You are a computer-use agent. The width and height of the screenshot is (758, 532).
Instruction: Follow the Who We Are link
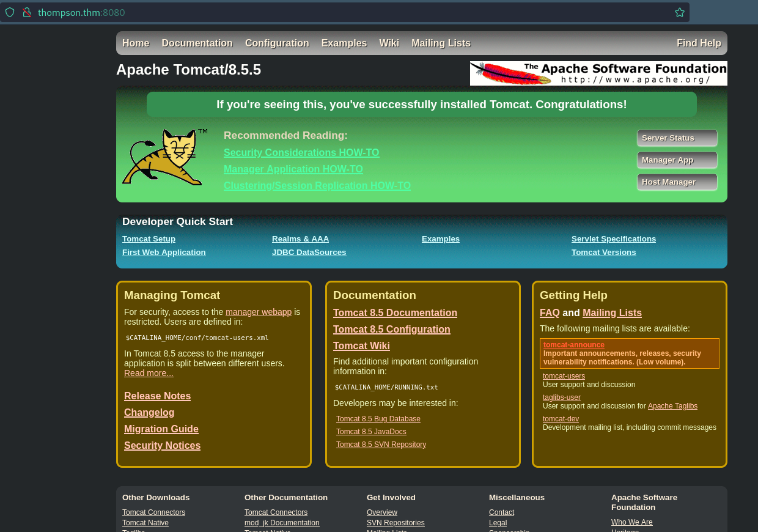[x=632, y=522]
